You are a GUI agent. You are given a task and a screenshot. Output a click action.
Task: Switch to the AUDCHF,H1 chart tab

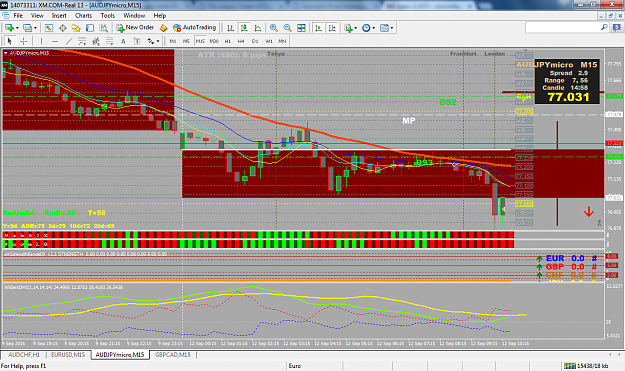pos(24,355)
